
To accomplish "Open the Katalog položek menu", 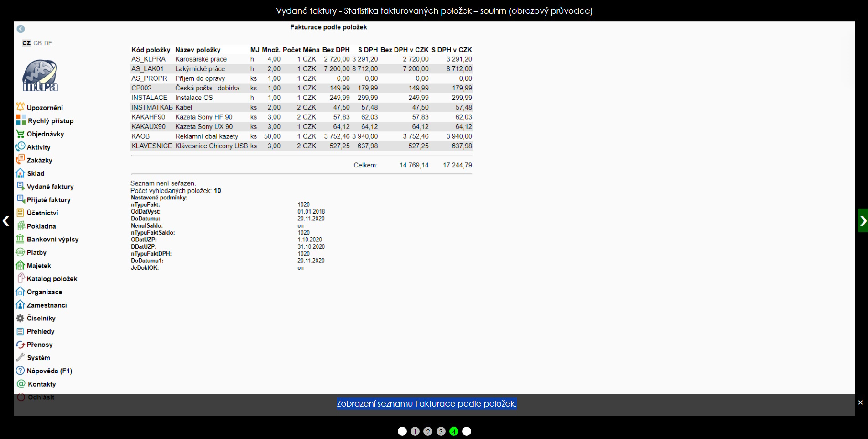I will 52,279.
